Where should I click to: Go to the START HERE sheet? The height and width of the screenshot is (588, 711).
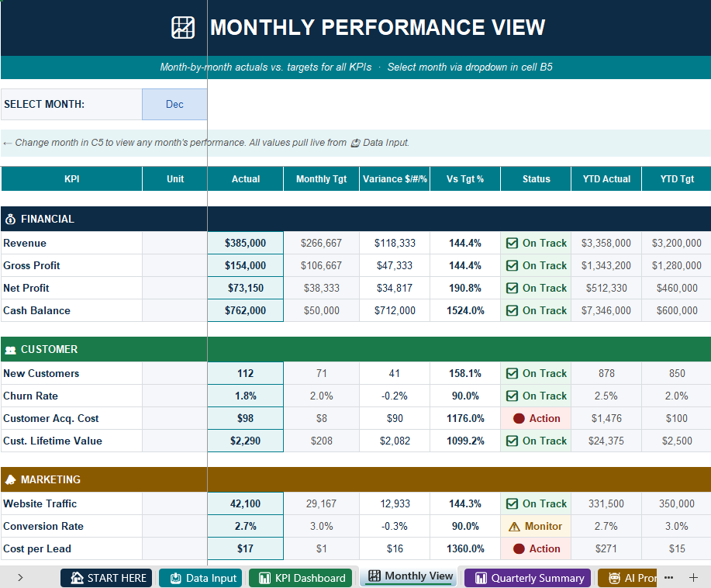106,578
